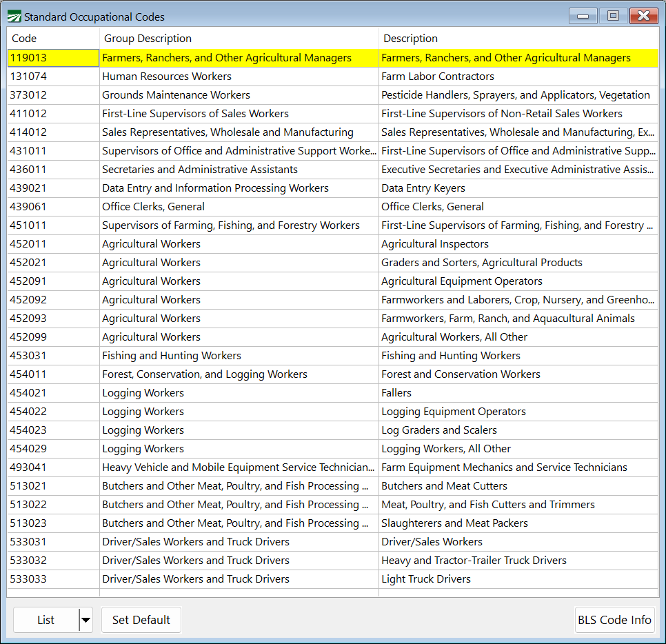Open BLS Code Info

[x=614, y=620]
